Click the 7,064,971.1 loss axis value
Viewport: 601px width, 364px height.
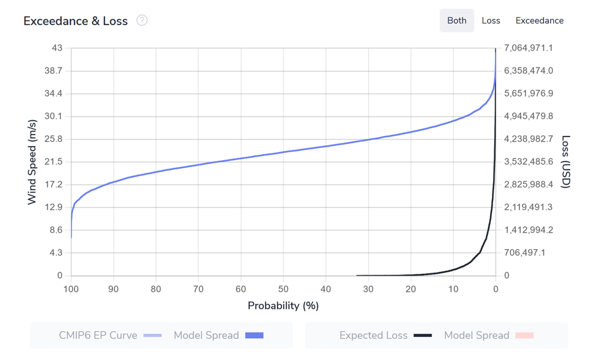pyautogui.click(x=528, y=48)
